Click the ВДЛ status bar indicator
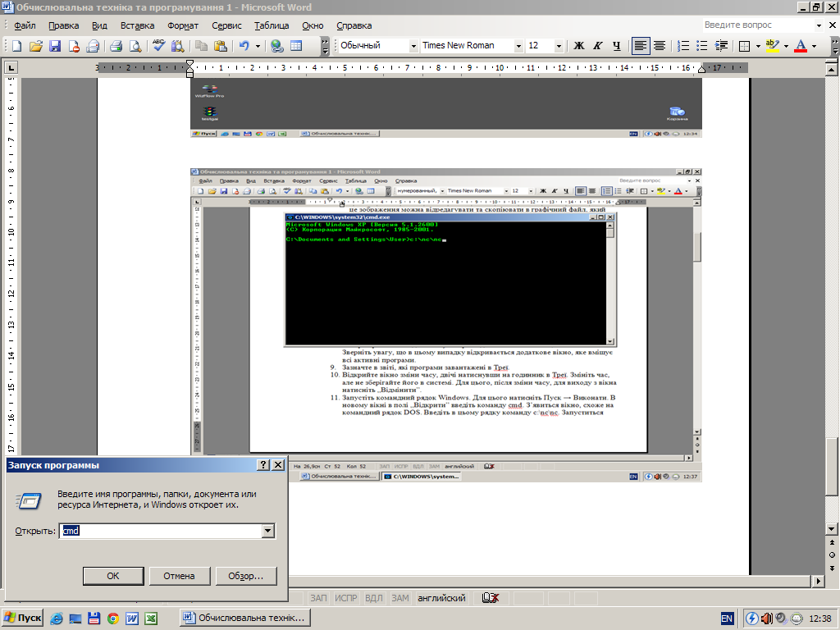 pos(374,598)
